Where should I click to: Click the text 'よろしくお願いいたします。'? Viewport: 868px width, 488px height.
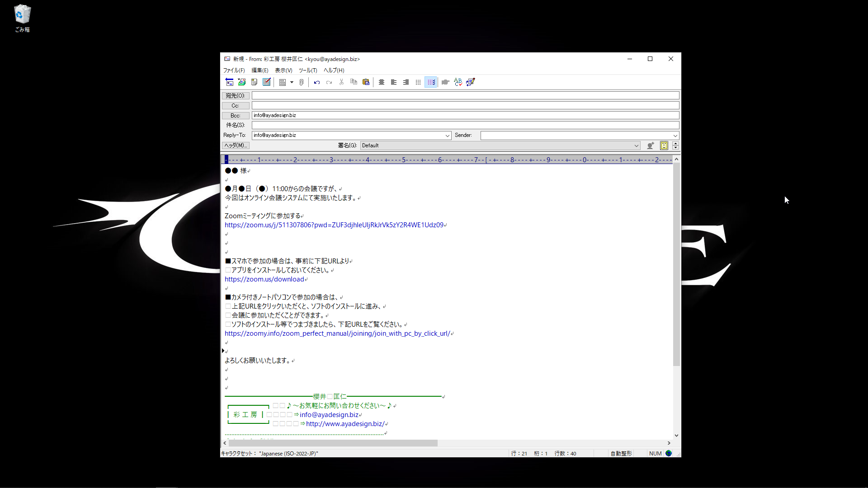[x=258, y=361]
